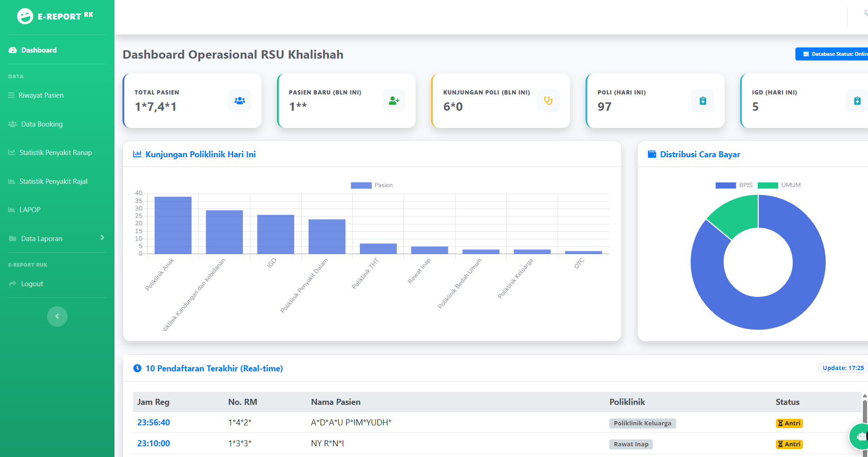Click the clock icon beside Pendaftaran Terakhir

point(137,369)
